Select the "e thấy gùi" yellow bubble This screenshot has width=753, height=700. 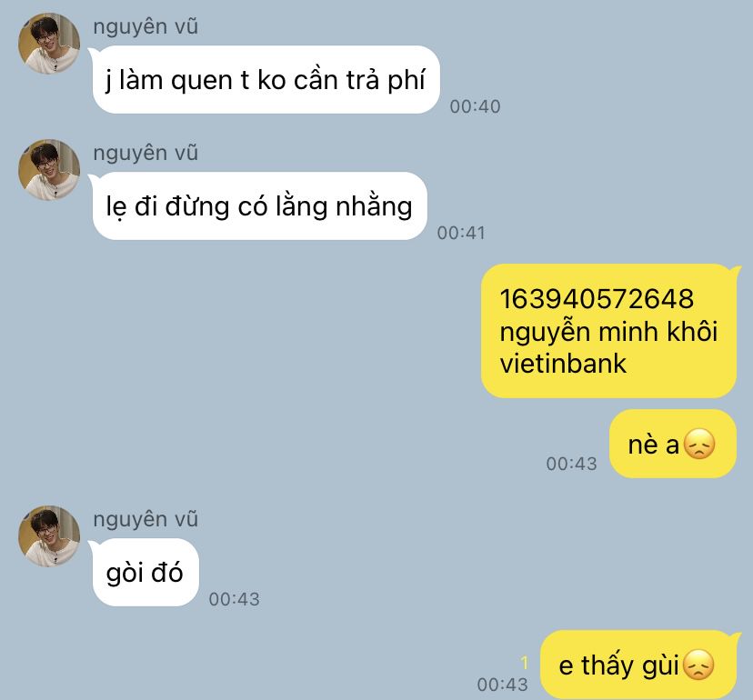[638, 665]
